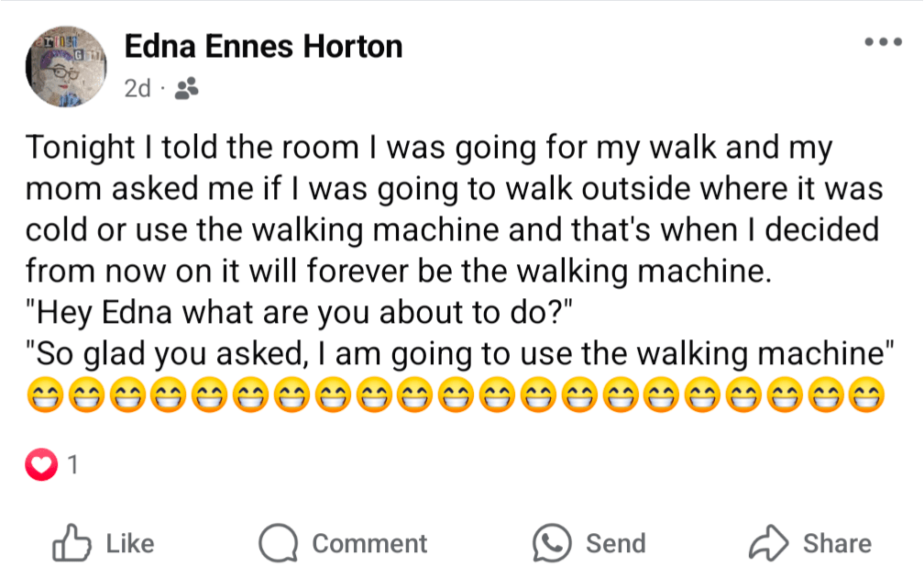Screen dimensions: 924x578
Task: Open Edna Ennes Horton's profile picture
Action: (x=66, y=66)
